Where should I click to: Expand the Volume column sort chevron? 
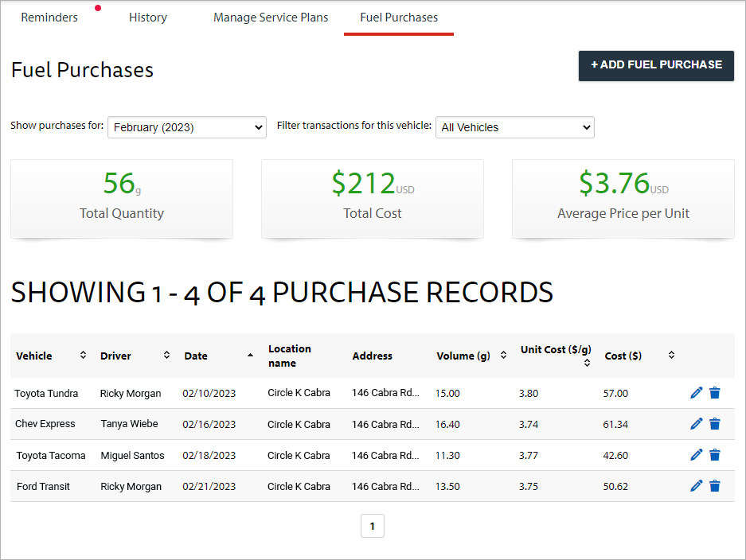503,355
